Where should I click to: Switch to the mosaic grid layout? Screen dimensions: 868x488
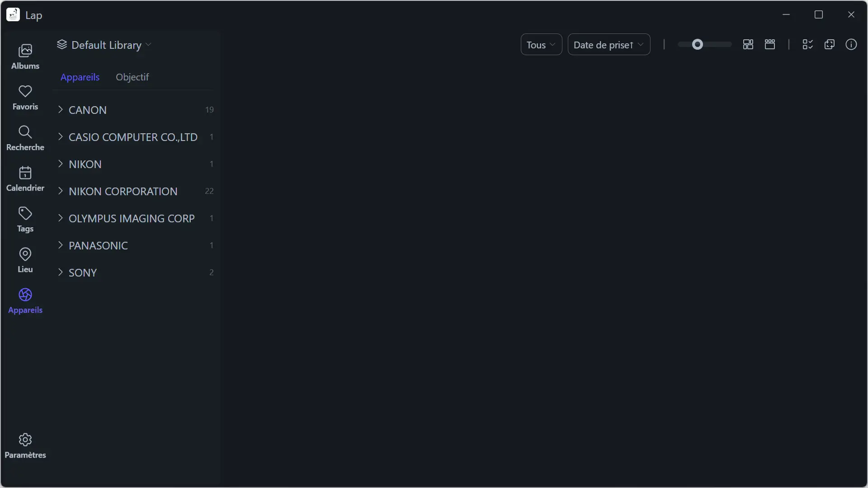point(748,44)
